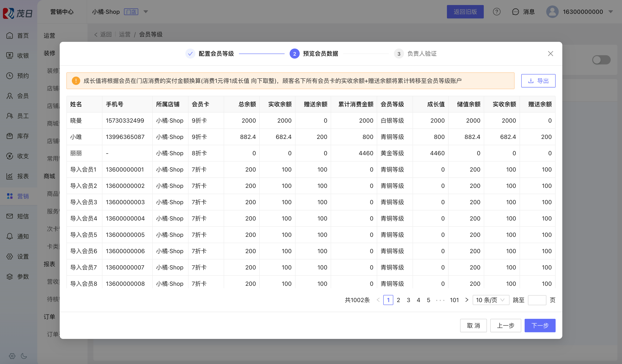This screenshot has height=364, width=622.
Task: Toggle the member level switch
Action: [x=601, y=60]
